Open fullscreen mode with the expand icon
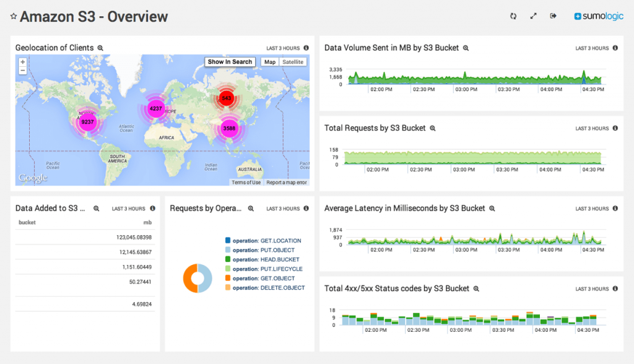 coord(533,16)
